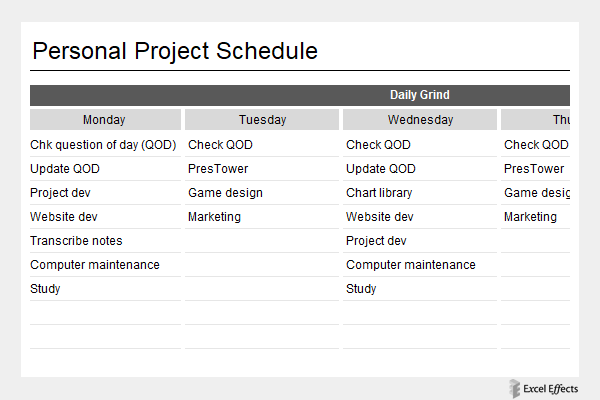Click the Excel Effects logo icon
Viewport: 600px width, 400px height.
(514, 388)
